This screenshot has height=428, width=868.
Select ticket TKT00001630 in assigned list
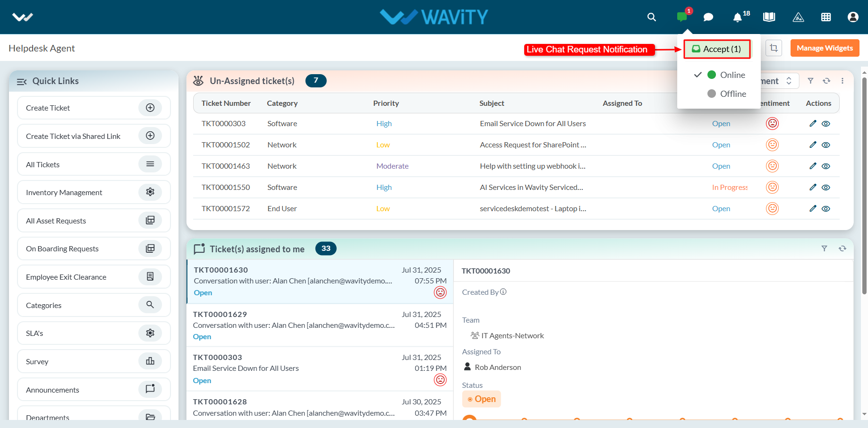(x=320, y=281)
